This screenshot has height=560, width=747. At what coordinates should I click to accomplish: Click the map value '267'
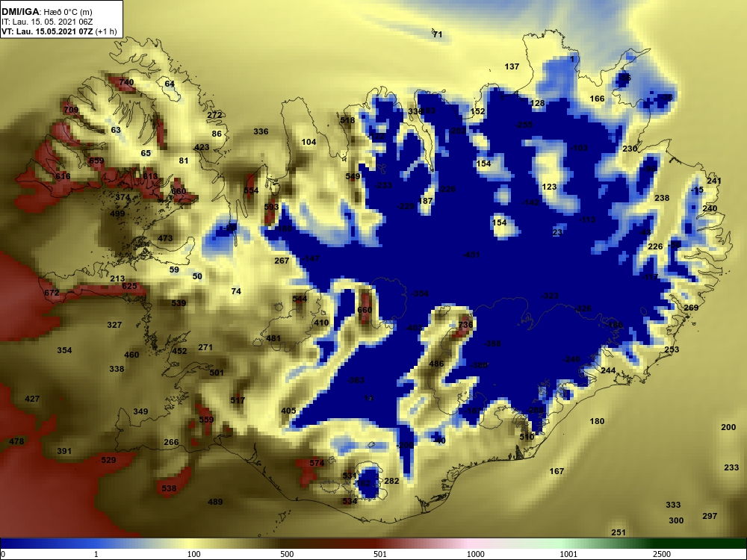tap(282, 261)
